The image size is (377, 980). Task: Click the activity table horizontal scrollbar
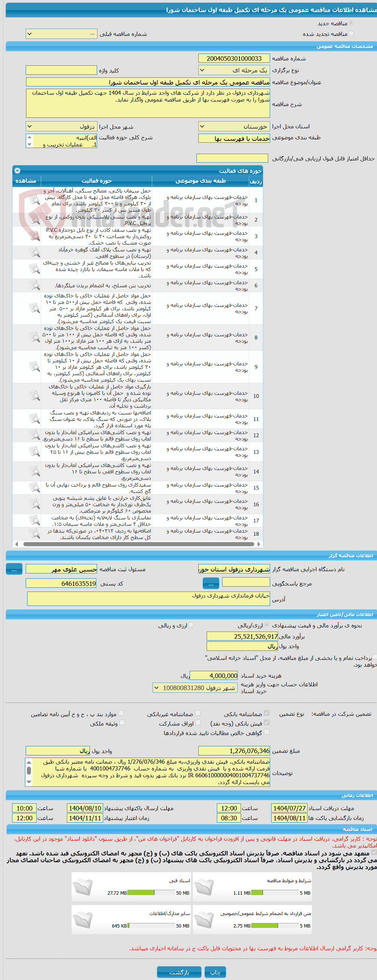coord(138,544)
